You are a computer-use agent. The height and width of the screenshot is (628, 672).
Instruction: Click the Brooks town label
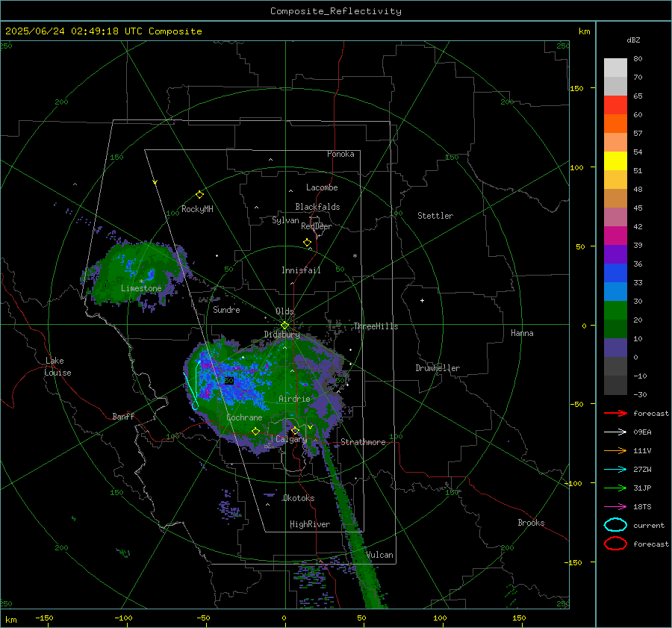(x=531, y=523)
